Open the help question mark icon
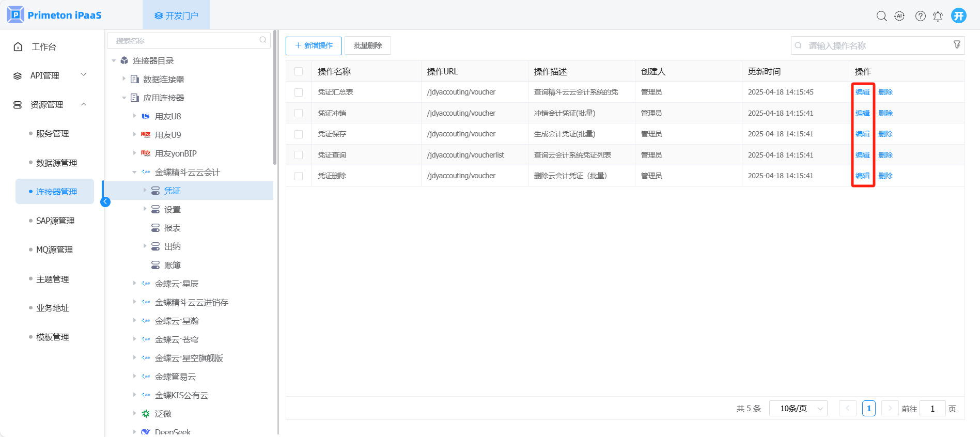Screen dimensions: 980x437 (x=920, y=16)
